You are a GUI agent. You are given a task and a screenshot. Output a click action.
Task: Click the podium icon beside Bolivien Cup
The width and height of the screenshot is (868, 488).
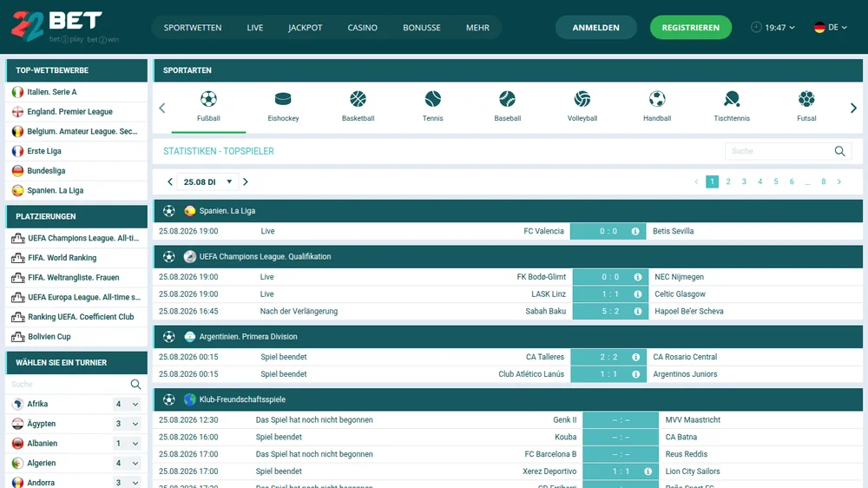pos(17,337)
